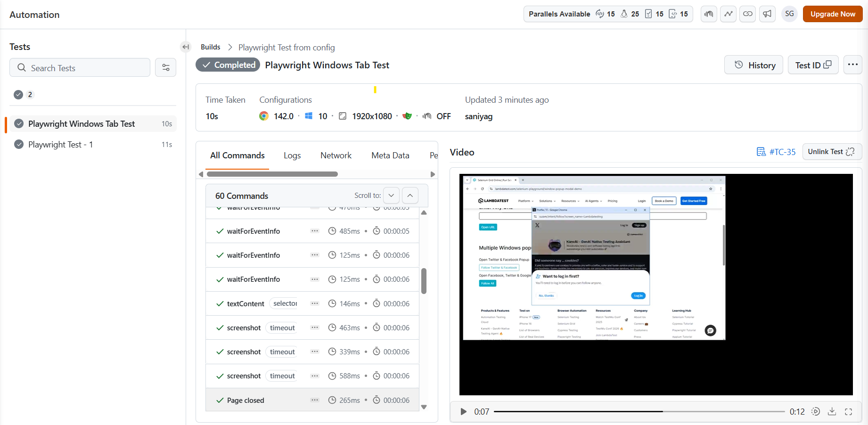Click the Upgrade Now button
The image size is (868, 425).
click(832, 14)
